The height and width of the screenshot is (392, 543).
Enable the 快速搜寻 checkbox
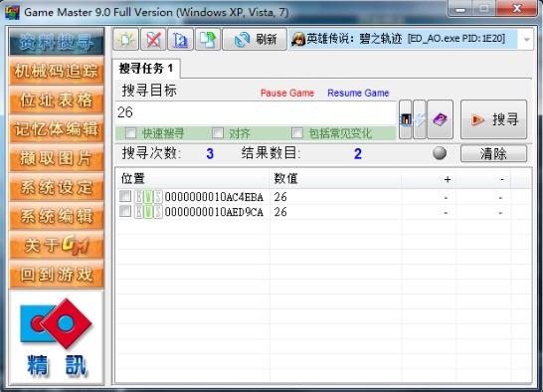pyautogui.click(x=131, y=132)
